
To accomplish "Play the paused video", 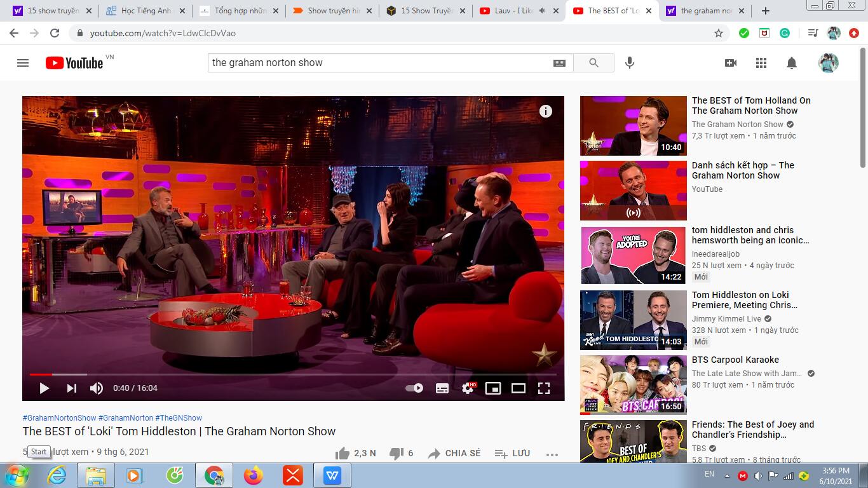I will pyautogui.click(x=44, y=388).
